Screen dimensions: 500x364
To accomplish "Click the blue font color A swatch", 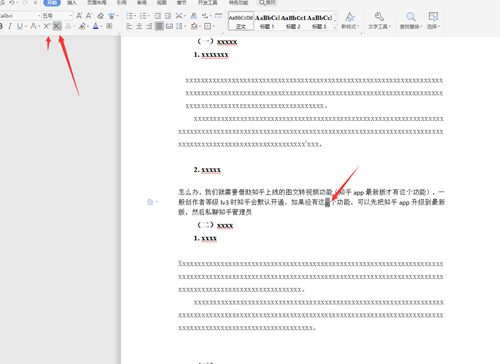I will (x=96, y=26).
